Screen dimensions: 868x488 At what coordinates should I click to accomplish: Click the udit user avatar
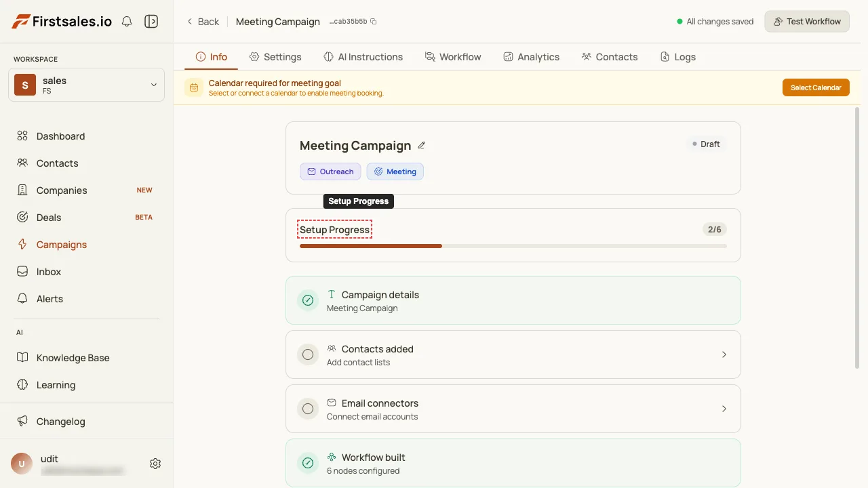(x=22, y=464)
